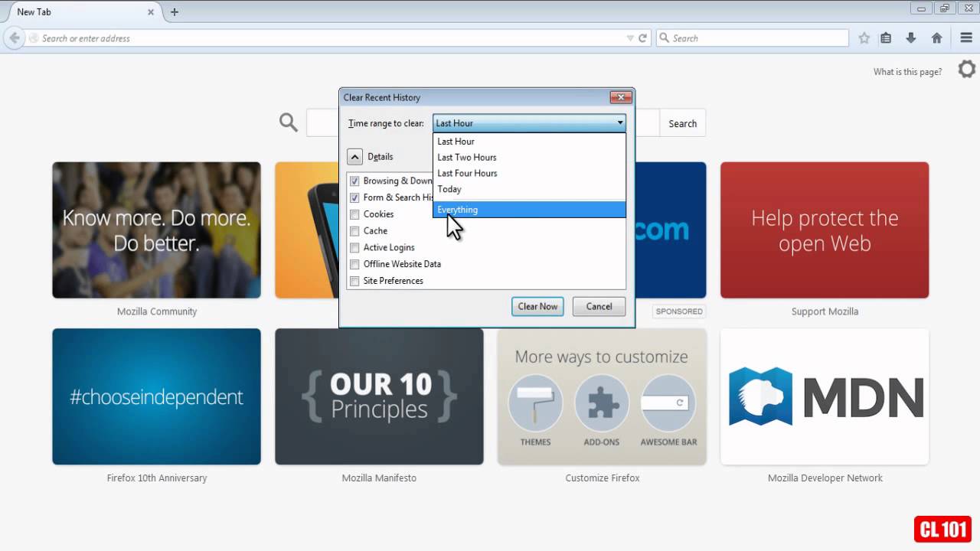
Task: Open the #chooseindependent tile
Action: click(x=156, y=396)
